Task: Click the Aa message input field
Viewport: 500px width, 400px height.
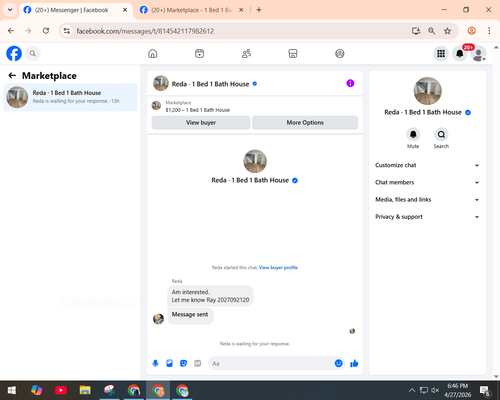Action: click(x=272, y=363)
